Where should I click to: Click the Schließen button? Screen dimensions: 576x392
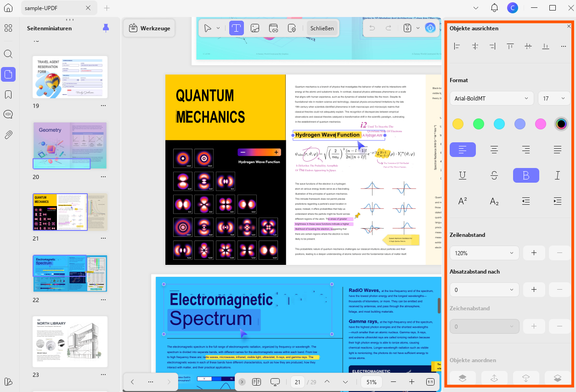[322, 28]
